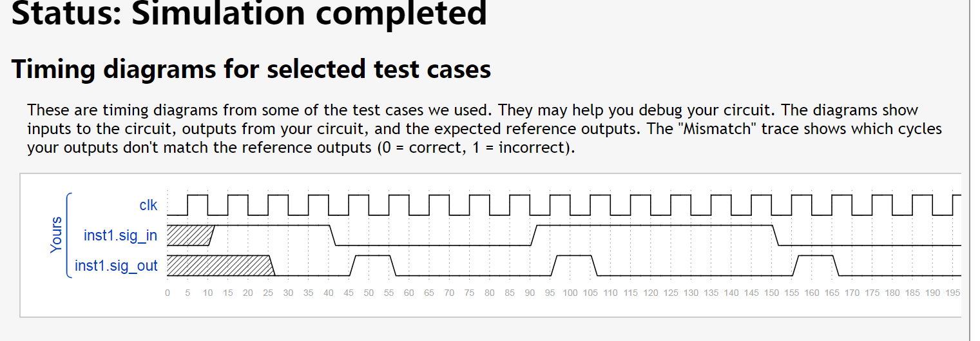
Task: Click the time marker 50 on the axis
Action: pyautogui.click(x=369, y=293)
